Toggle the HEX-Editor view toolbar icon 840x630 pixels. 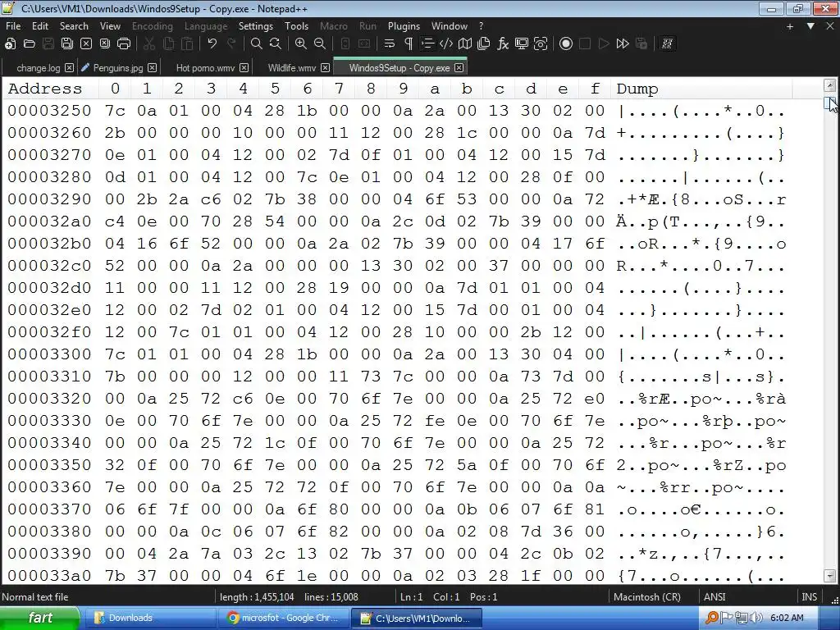pyautogui.click(x=667, y=44)
